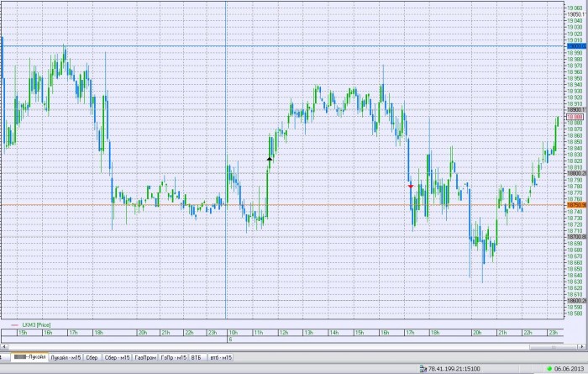This screenshot has height=374, width=588.
Task: Open the Сбер - м15 tab
Action: (x=117, y=357)
